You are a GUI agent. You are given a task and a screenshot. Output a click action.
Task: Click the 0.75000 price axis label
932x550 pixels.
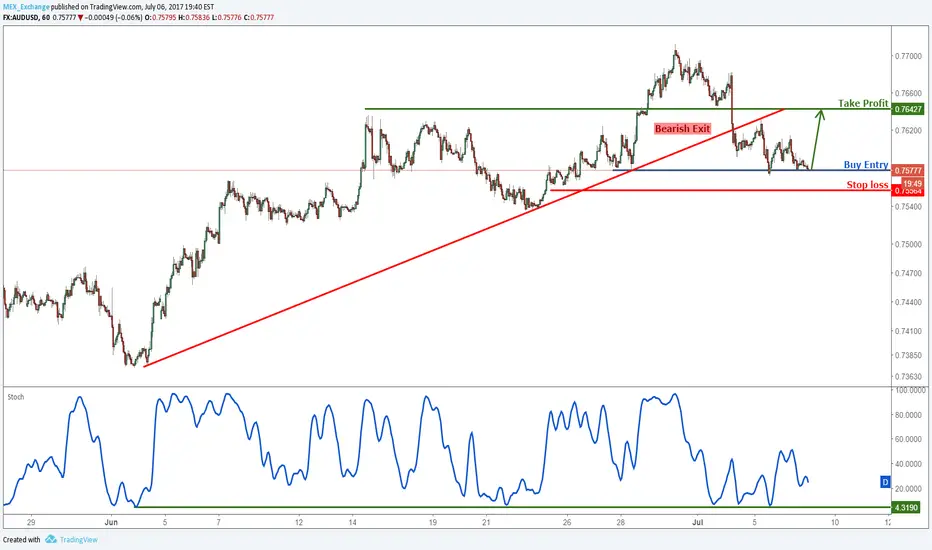[x=908, y=244]
